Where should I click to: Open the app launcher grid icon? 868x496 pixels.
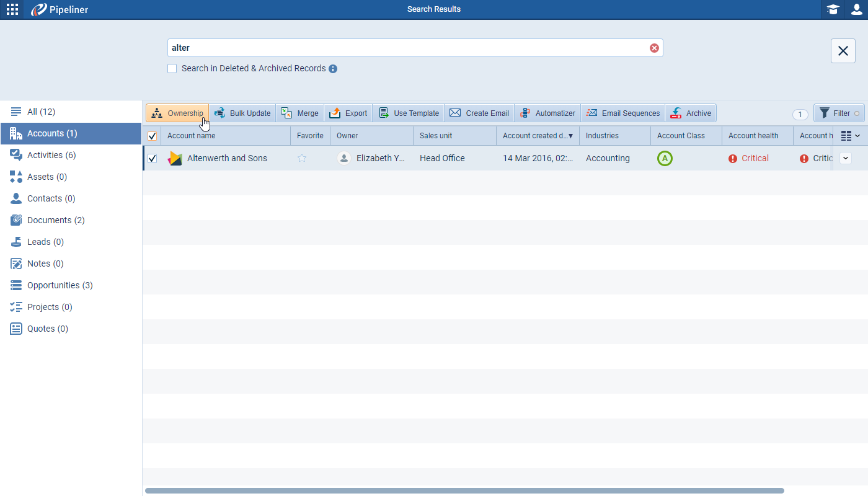coord(12,9)
